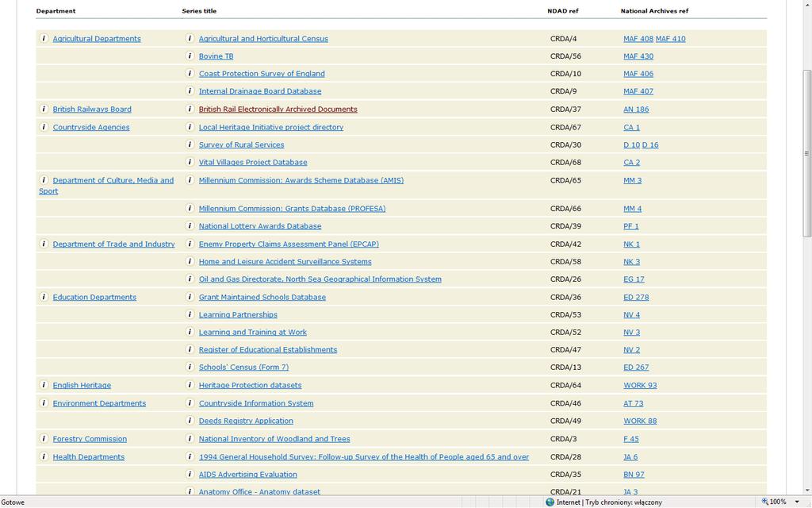The height and width of the screenshot is (508, 812).
Task: Click the National Archives ref column header
Action: 654,11
